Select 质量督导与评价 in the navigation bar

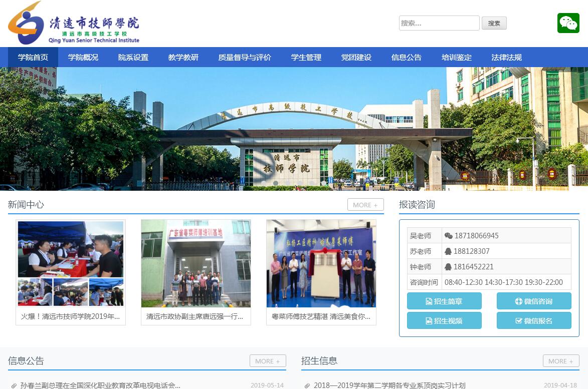[245, 57]
